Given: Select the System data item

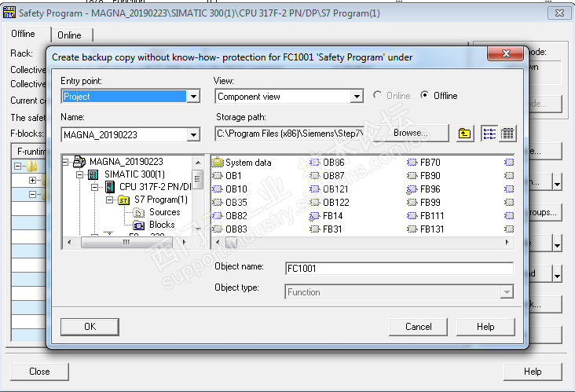Looking at the screenshot, I should click(x=242, y=163).
